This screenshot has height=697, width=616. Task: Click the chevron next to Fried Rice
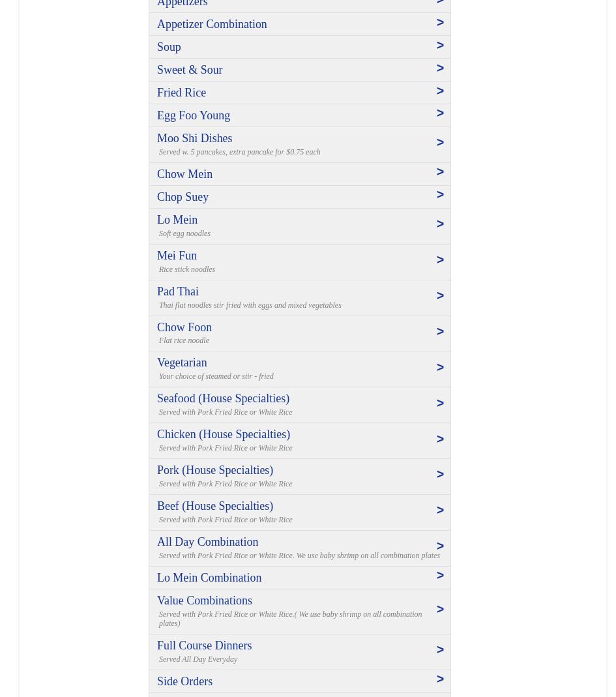pyautogui.click(x=440, y=91)
